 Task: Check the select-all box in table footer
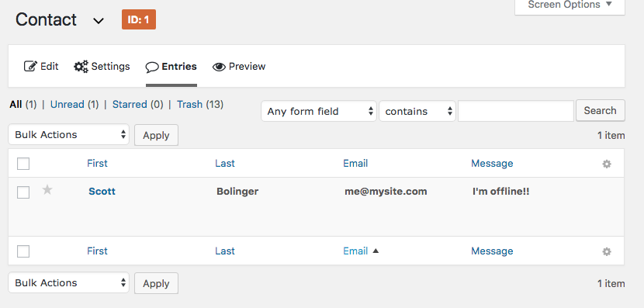(23, 251)
